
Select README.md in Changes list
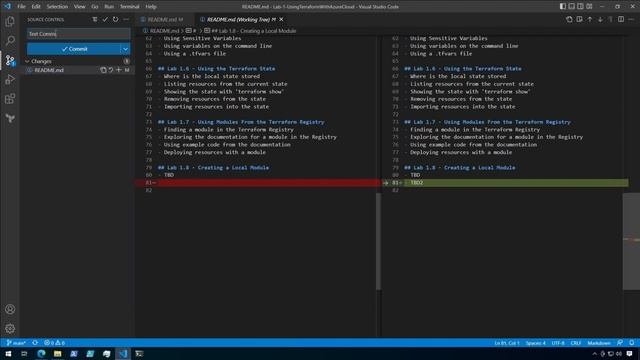(49, 70)
